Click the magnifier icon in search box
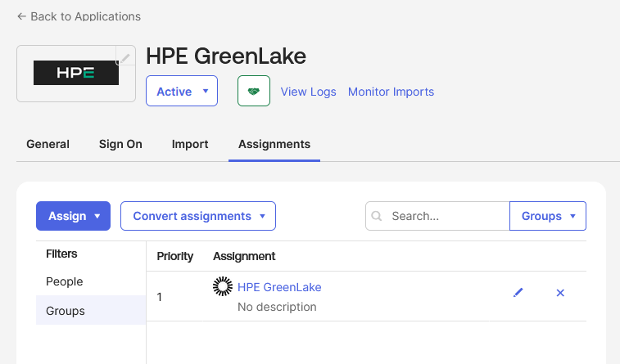620x364 pixels. [378, 217]
